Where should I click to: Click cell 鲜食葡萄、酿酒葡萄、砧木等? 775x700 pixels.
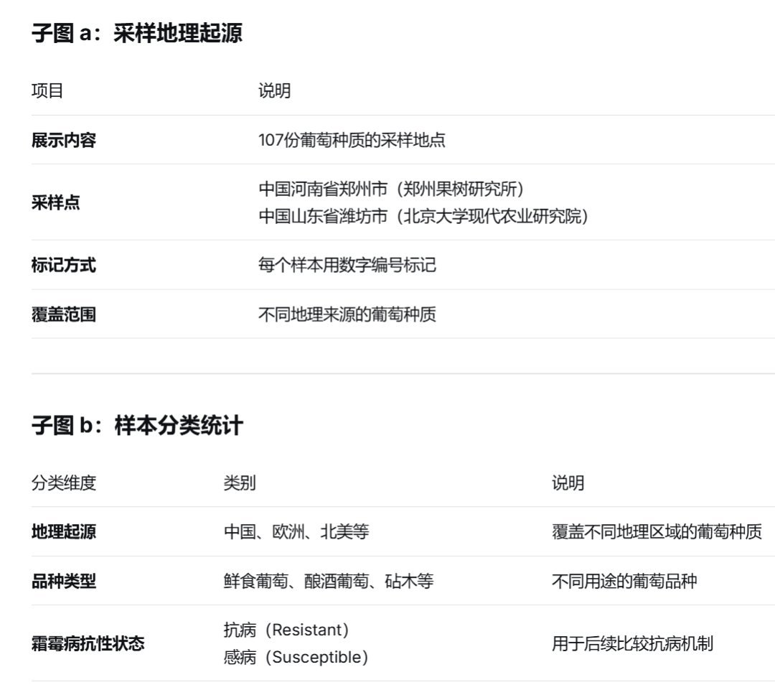pyautogui.click(x=329, y=582)
